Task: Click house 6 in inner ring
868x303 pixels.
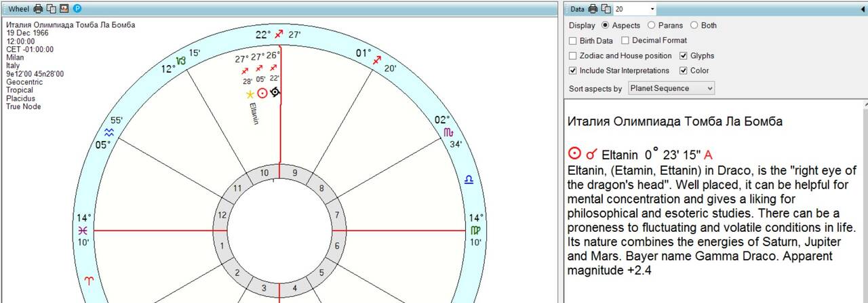Action: [336, 246]
